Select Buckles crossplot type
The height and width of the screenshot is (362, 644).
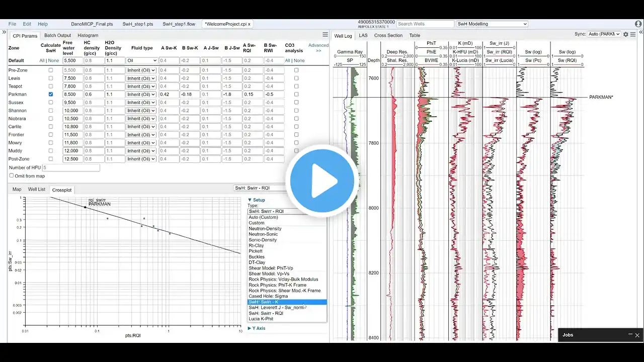287,257
